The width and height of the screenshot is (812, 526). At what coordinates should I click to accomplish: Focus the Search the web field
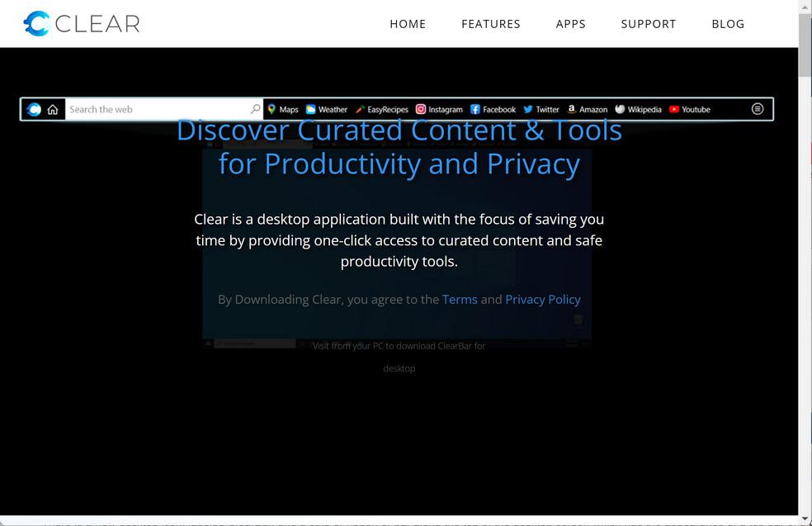pyautogui.click(x=164, y=109)
